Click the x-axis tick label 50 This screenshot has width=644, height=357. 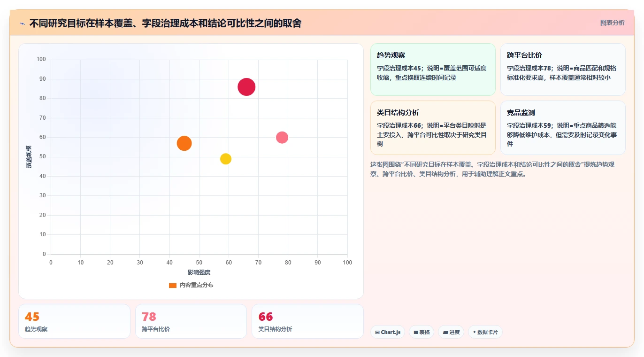(x=199, y=263)
